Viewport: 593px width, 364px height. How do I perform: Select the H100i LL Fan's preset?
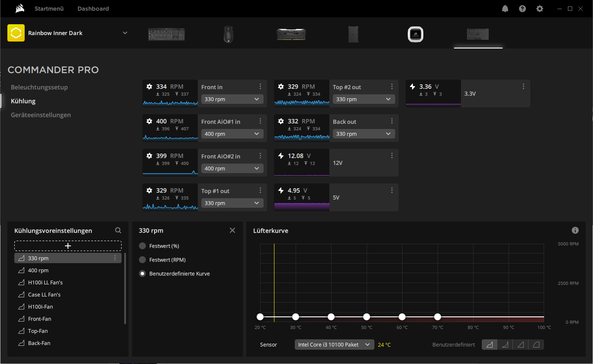click(x=68, y=282)
